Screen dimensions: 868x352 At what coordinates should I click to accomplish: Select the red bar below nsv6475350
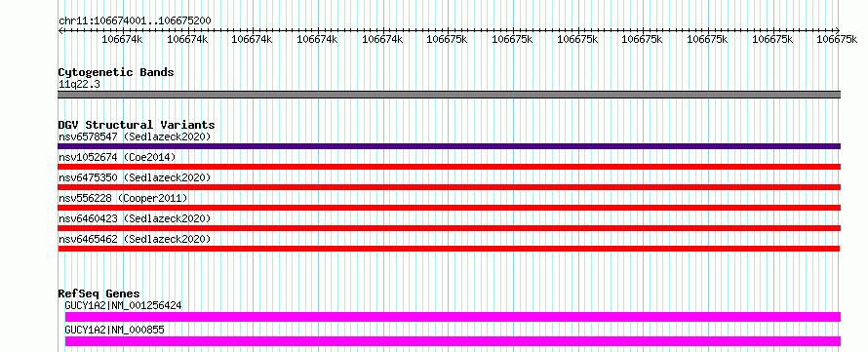coord(449,187)
